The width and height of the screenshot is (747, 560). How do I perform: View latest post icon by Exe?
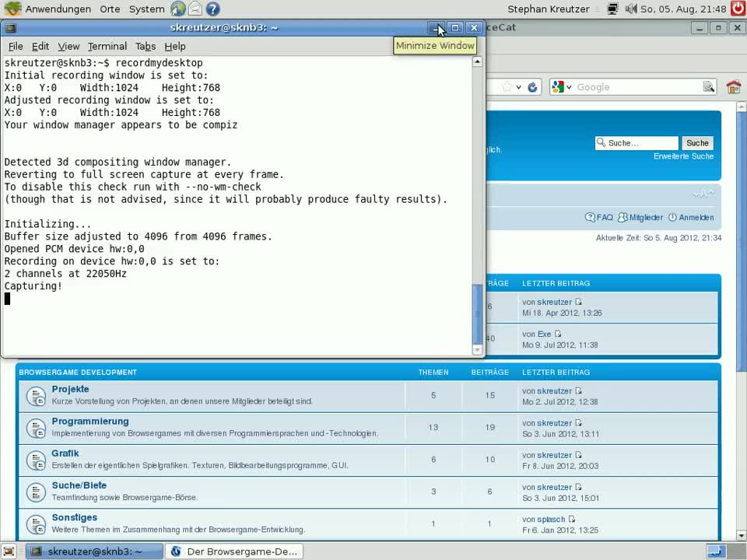tap(558, 334)
